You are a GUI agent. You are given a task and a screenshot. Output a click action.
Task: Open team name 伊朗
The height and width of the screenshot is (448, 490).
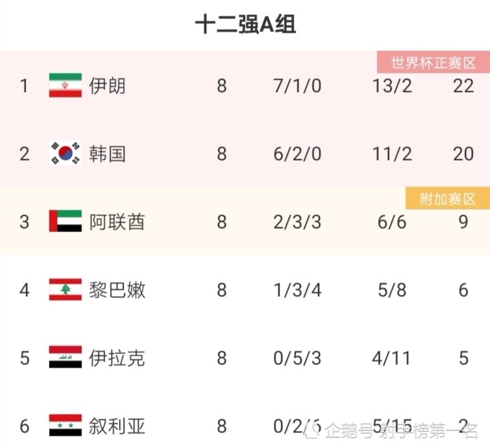click(108, 86)
